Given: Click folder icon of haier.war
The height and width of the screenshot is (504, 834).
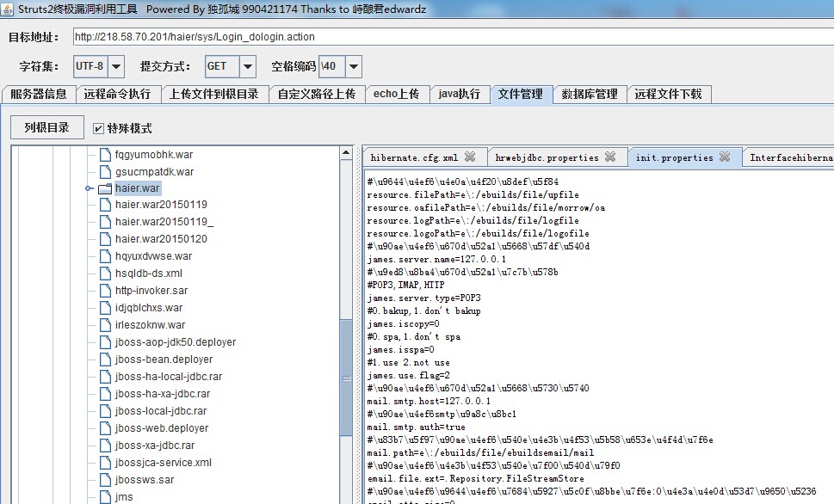Looking at the screenshot, I should pyautogui.click(x=105, y=188).
